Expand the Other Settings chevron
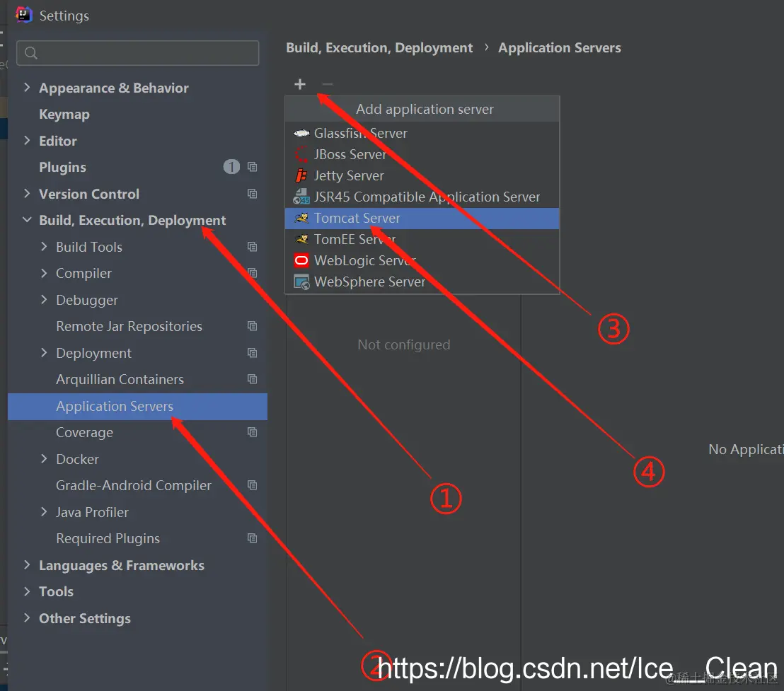 click(x=27, y=617)
